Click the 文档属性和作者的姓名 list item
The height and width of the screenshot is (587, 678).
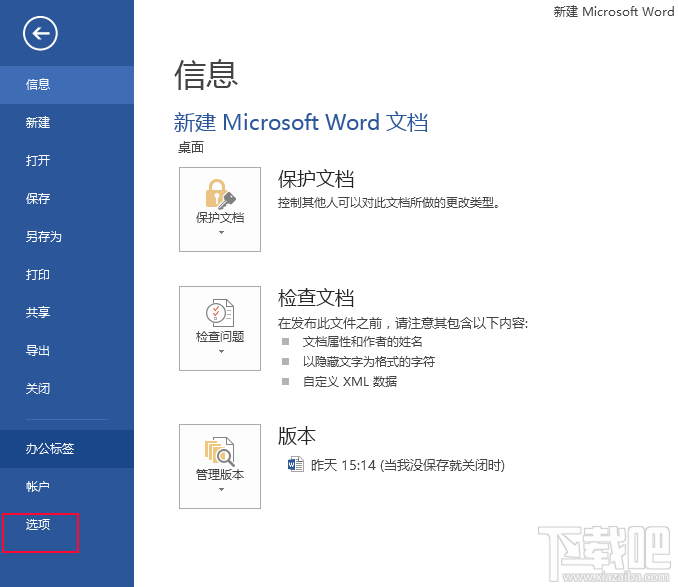pyautogui.click(x=362, y=341)
